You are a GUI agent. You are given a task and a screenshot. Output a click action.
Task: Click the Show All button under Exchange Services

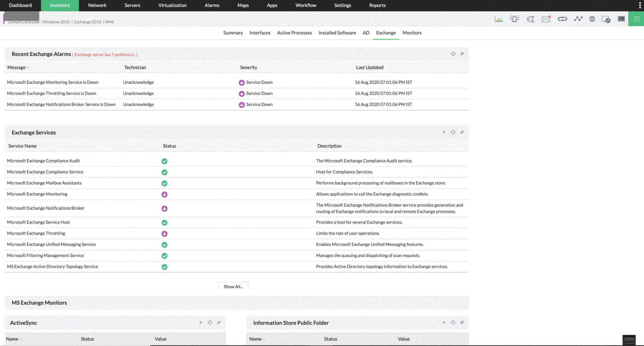[233, 286]
